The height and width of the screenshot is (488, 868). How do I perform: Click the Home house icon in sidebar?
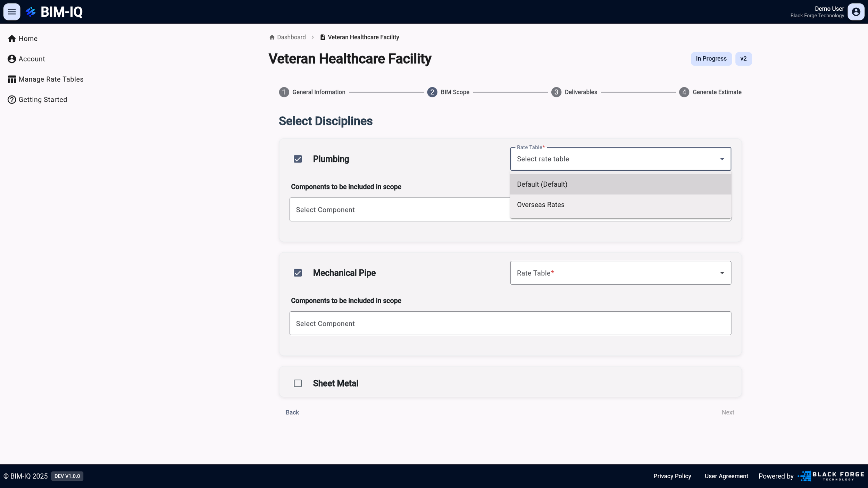pos(12,39)
